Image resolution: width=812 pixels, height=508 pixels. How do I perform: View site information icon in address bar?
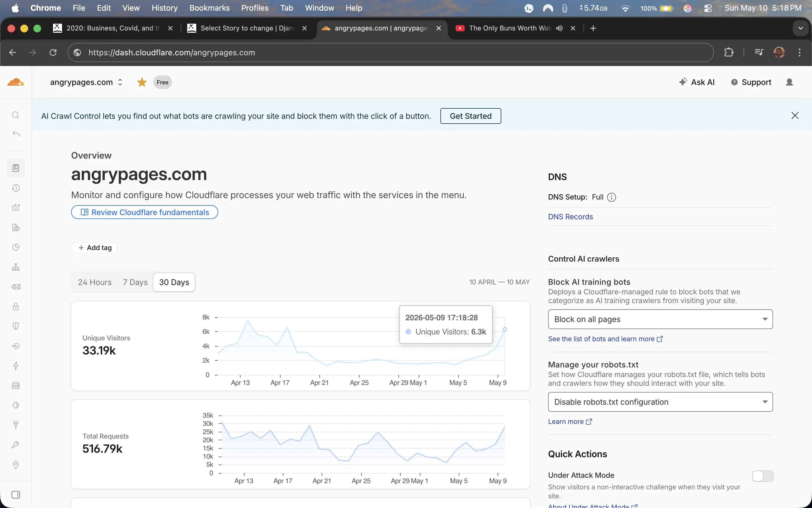[78, 52]
